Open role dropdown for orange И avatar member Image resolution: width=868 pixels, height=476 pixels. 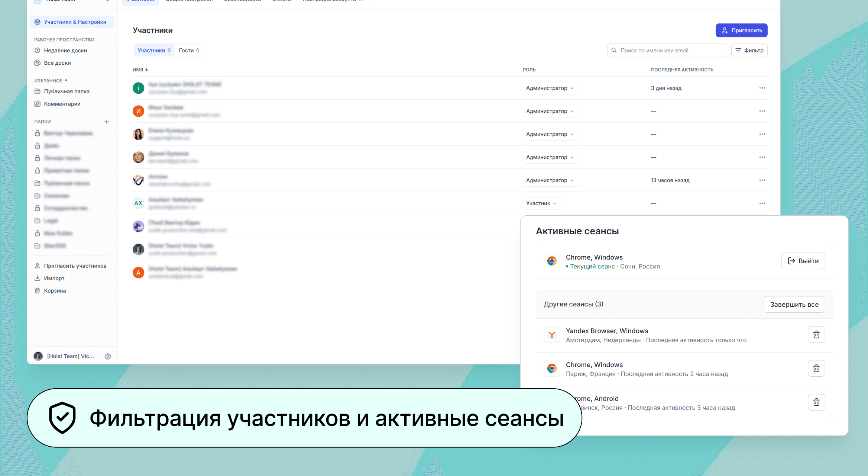[x=550, y=111]
